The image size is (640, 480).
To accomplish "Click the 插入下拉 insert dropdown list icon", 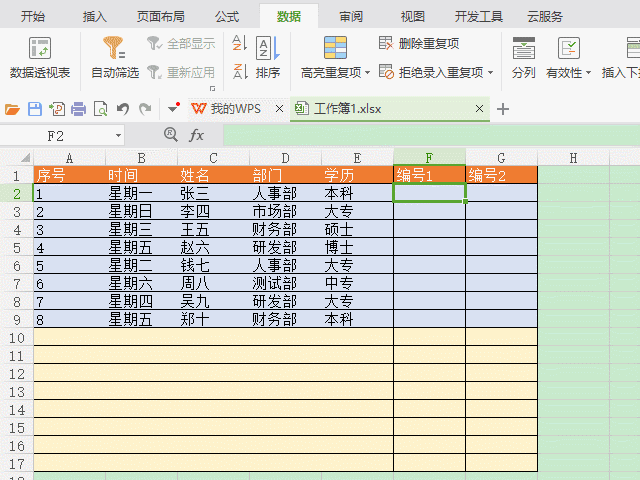I will coord(633,47).
